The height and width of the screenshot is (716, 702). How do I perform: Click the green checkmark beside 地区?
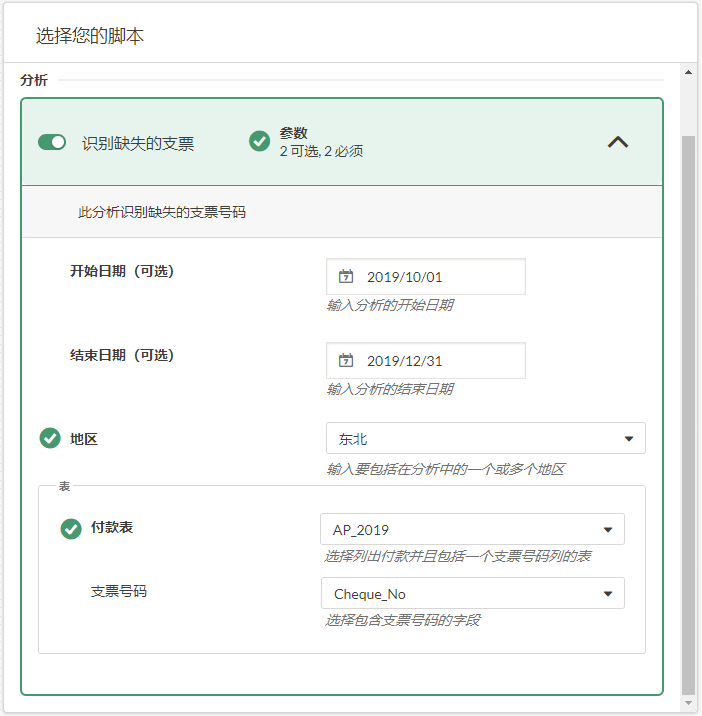(x=49, y=438)
